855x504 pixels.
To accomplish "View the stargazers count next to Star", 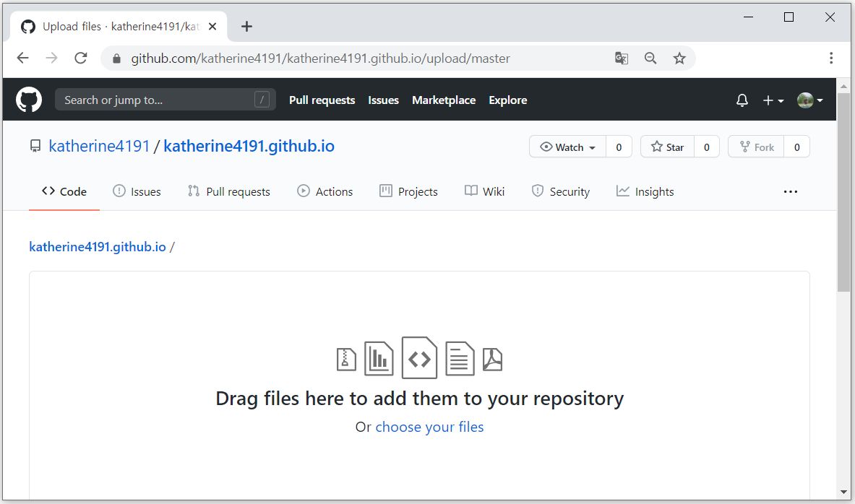I will coord(707,147).
